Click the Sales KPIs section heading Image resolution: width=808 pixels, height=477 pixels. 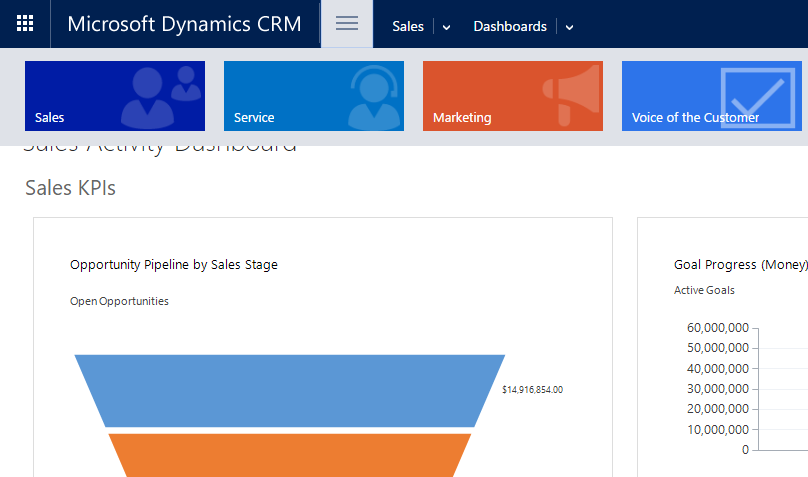tap(70, 188)
